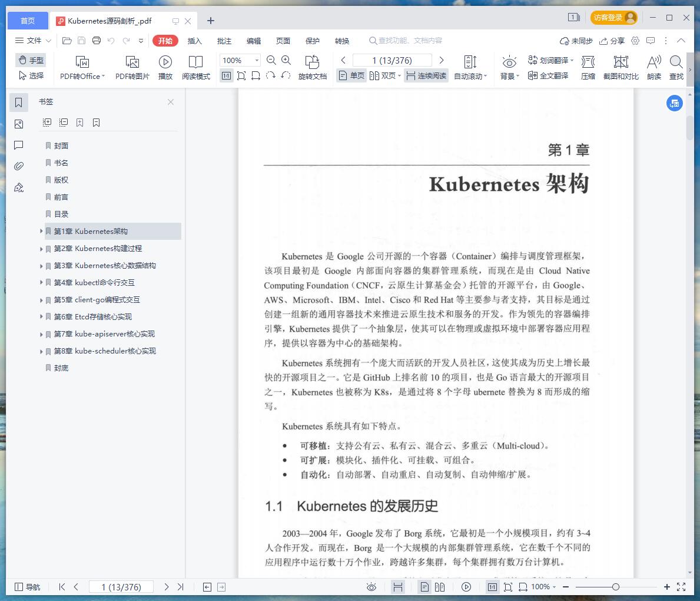Collapse all bookmarks icon

tap(64, 123)
